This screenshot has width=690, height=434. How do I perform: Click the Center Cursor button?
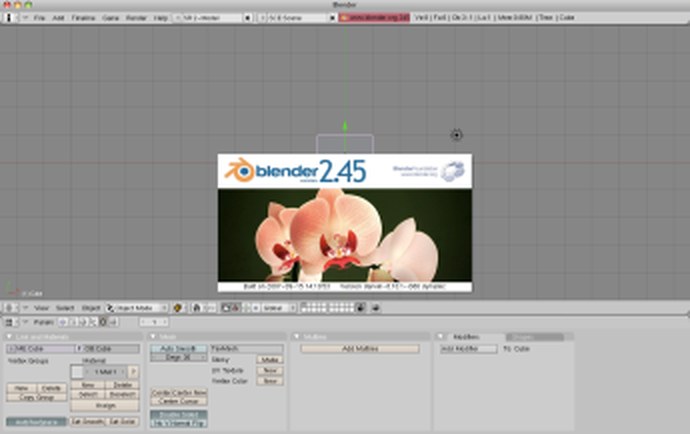coord(179,401)
